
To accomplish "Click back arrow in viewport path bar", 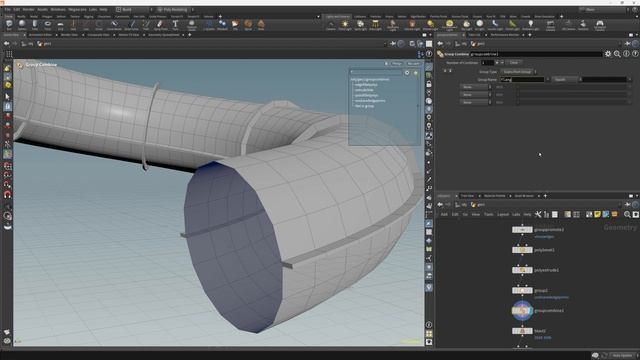I will (7, 44).
